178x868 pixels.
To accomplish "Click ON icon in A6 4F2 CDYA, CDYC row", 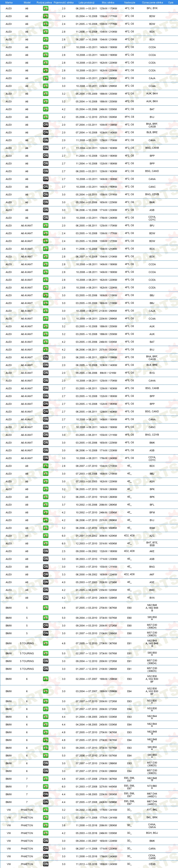I will [x=46, y=218].
